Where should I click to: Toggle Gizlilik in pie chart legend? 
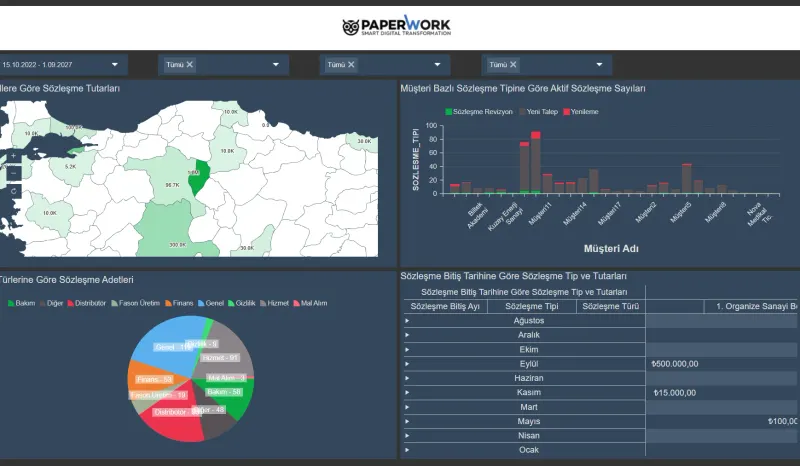coord(242,303)
